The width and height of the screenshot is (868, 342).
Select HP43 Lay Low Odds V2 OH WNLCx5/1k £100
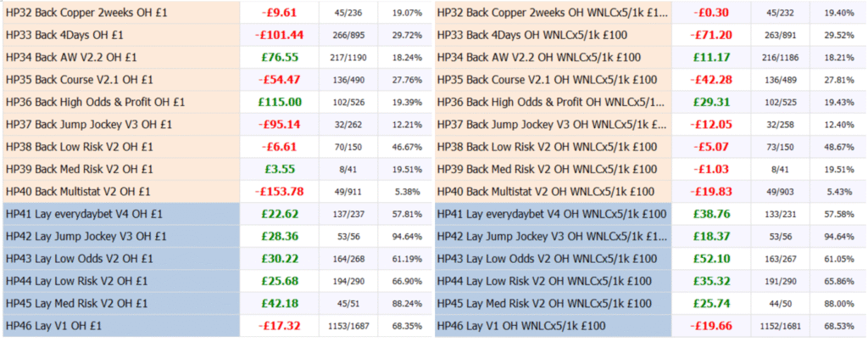pyautogui.click(x=546, y=258)
